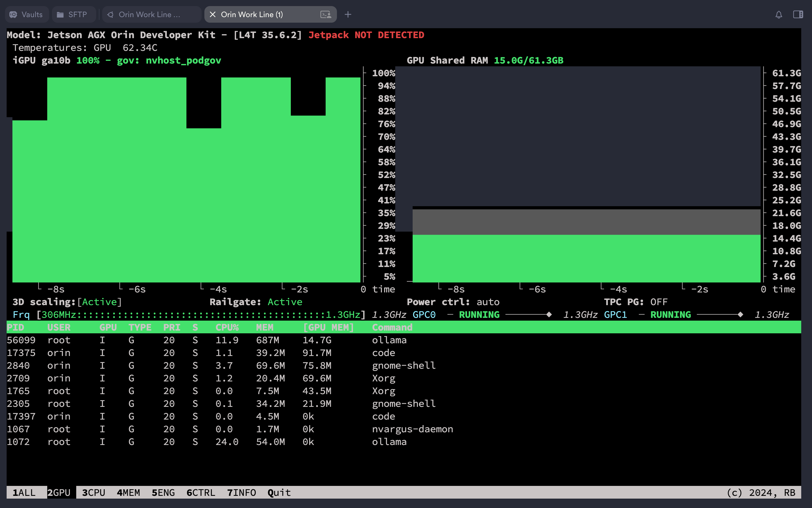Add a new tab with plus icon

coord(348,14)
